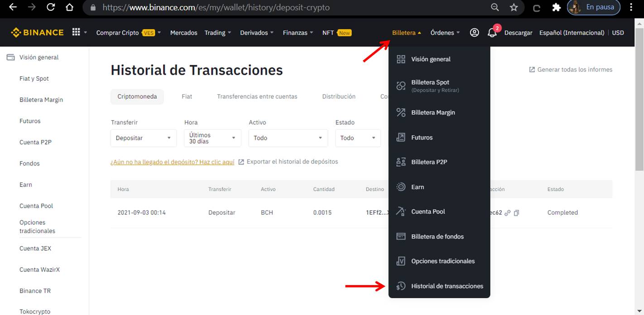Select Cuenta WazirX in sidebar
The image size is (644, 315).
39,270
